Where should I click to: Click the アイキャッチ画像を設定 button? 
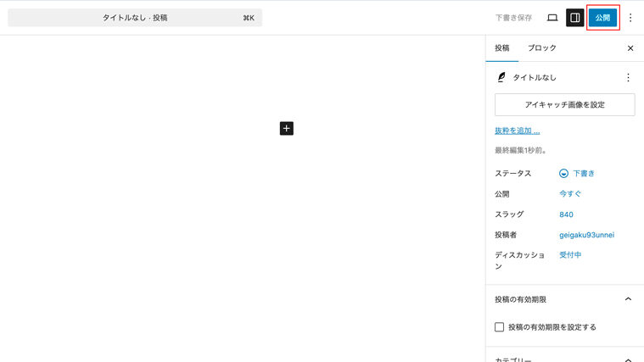[x=564, y=104]
